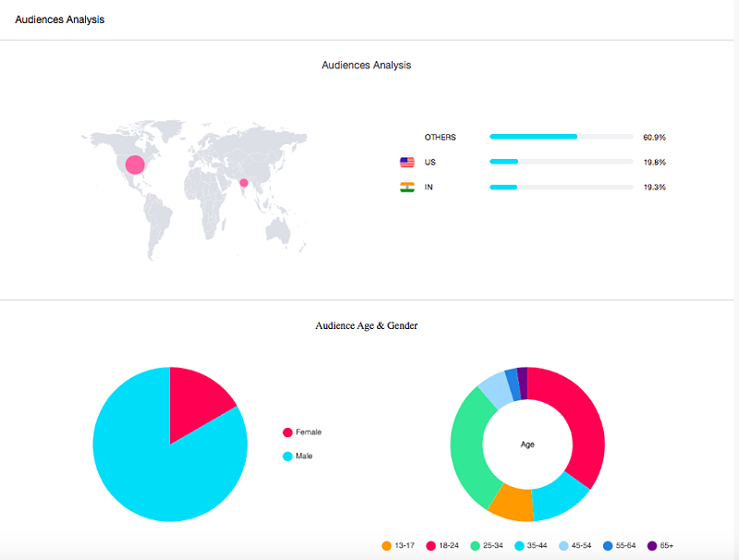The image size is (739, 560).
Task: Click the large pink US map bubble
Action: (135, 164)
